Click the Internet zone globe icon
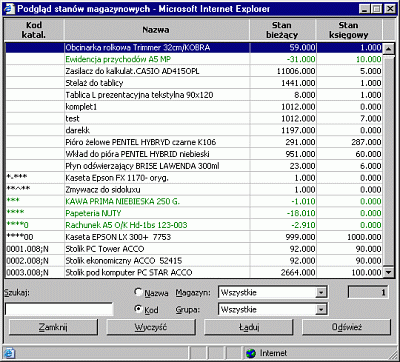 [x=251, y=353]
